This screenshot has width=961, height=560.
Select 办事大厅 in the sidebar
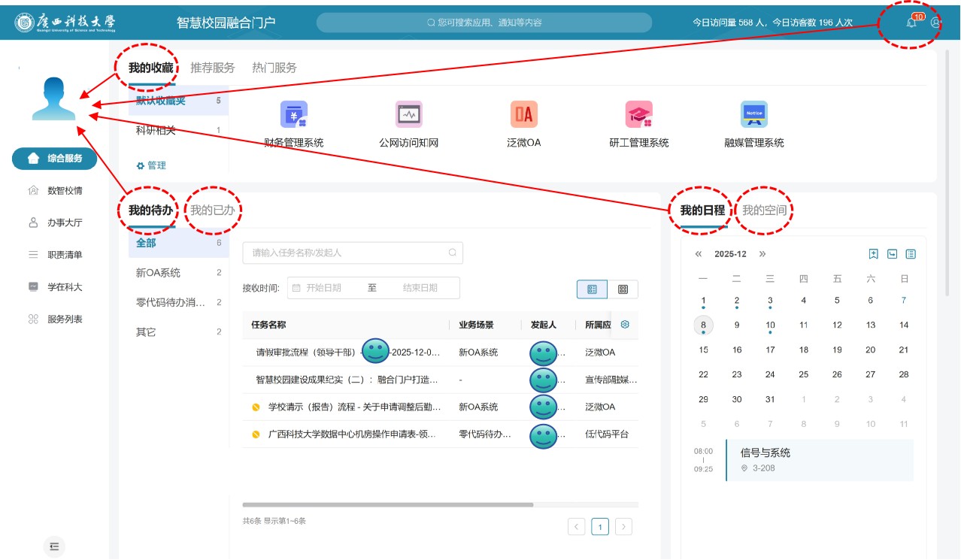tap(65, 222)
